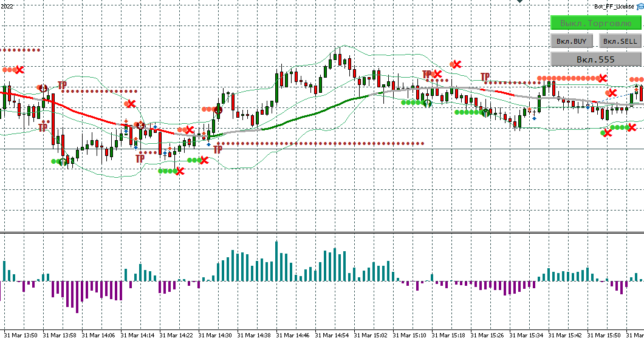
Task: Enable selling with Вкл.SELL button
Action: point(620,41)
